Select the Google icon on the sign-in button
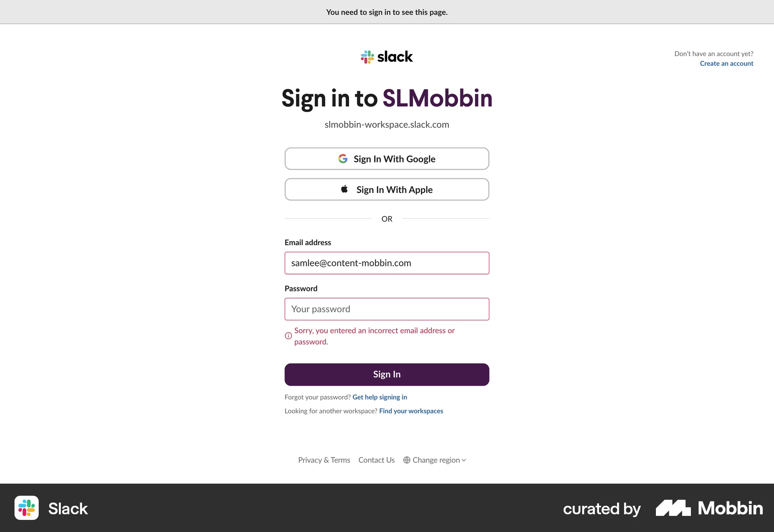The image size is (774, 532). click(343, 158)
